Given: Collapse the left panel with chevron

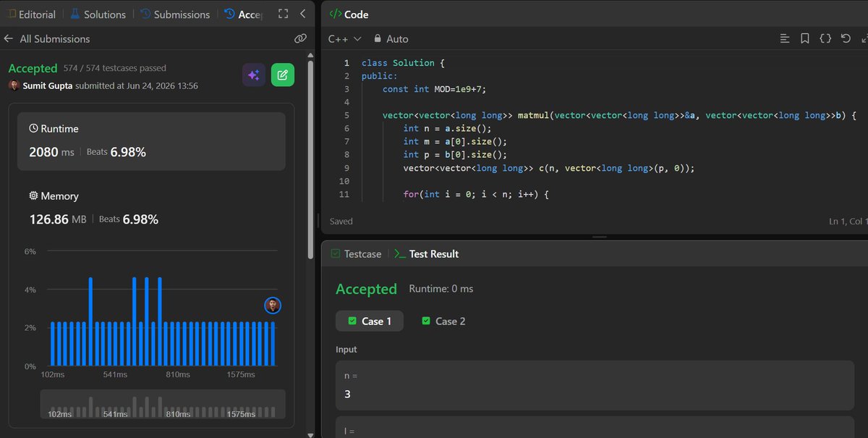Looking at the screenshot, I should point(302,14).
